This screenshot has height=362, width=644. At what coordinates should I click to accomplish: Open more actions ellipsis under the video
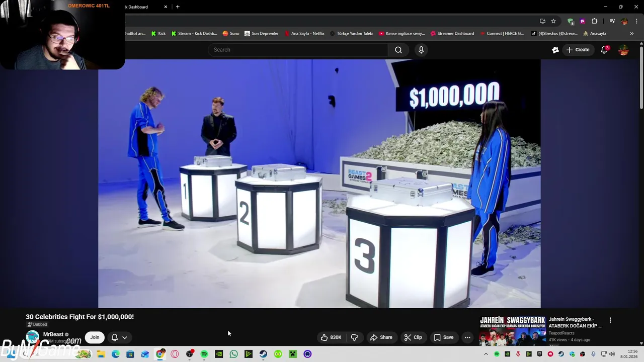[467, 337]
